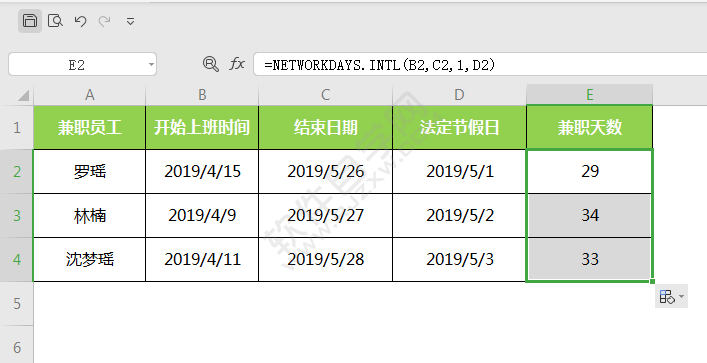Click the Select All corner triangle

pos(23,95)
